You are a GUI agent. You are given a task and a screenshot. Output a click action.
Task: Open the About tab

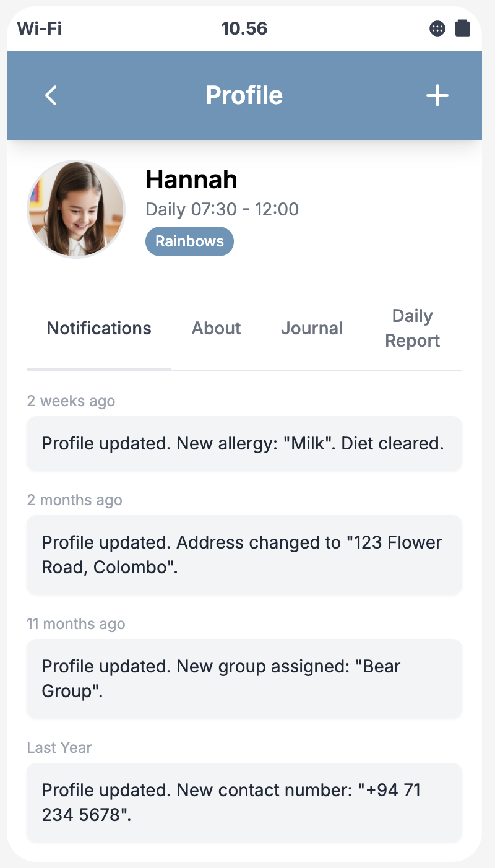(x=216, y=328)
